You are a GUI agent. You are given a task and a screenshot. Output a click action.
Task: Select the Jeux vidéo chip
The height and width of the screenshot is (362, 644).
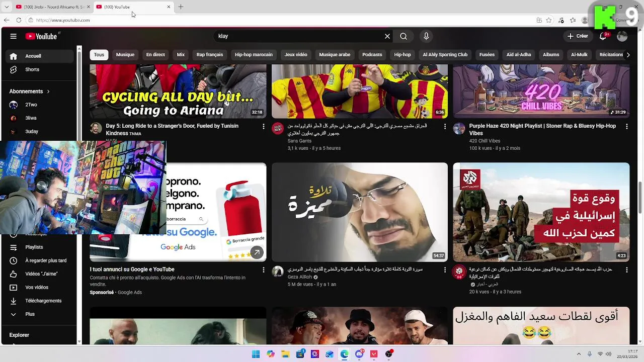point(296,55)
